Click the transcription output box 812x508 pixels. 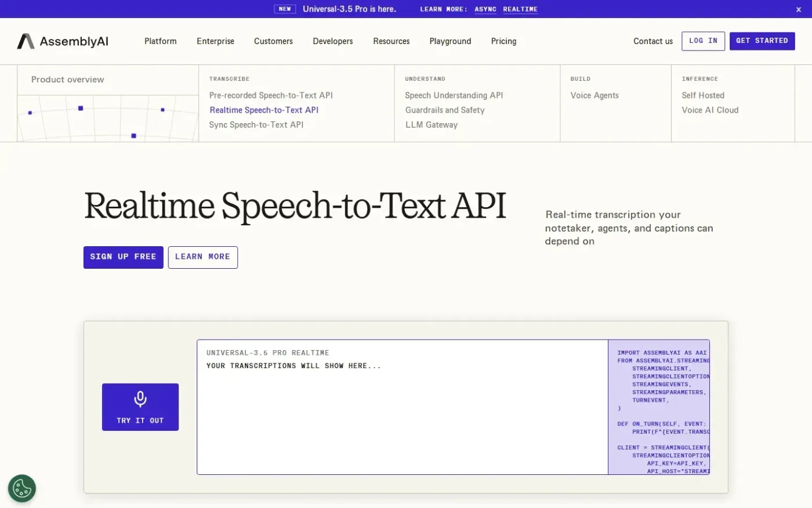(403, 407)
